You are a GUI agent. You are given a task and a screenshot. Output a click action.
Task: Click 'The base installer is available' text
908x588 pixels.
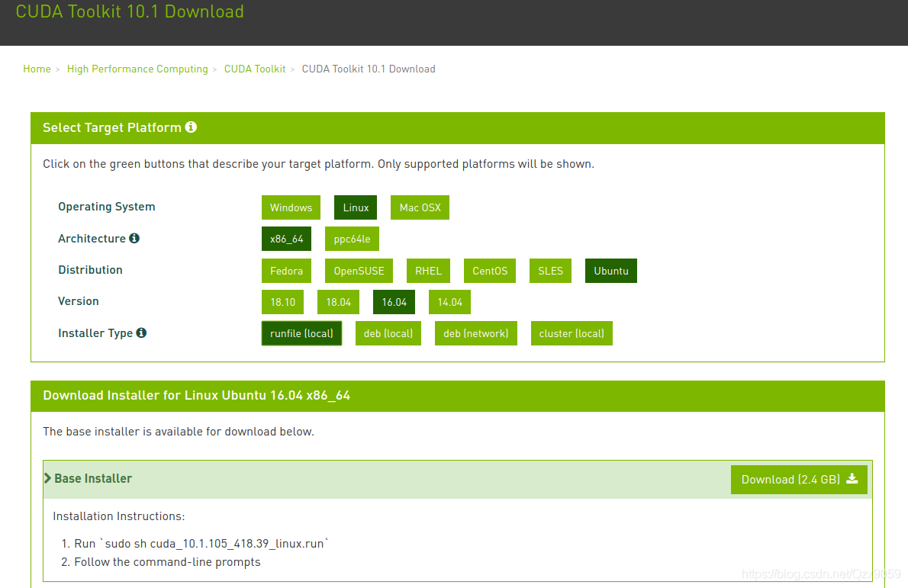[179, 431]
